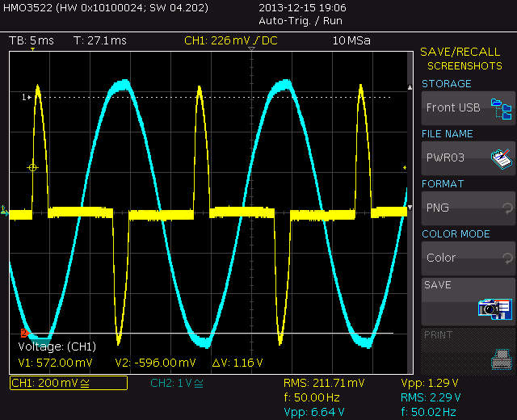Click Auto-Trig. / Run status text
Screen dimensions: 517x420
tap(301, 21)
